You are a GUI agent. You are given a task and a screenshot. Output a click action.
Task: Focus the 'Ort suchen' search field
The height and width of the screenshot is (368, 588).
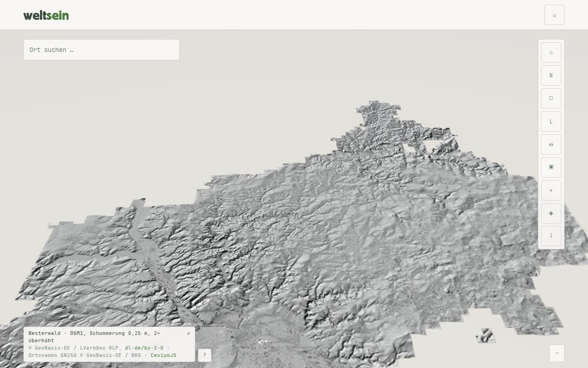(x=101, y=50)
